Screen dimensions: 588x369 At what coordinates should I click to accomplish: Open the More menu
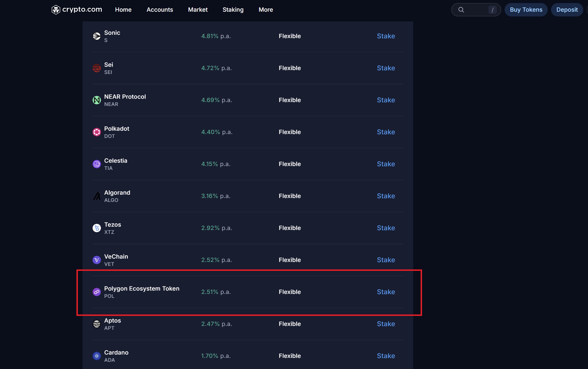click(x=266, y=10)
